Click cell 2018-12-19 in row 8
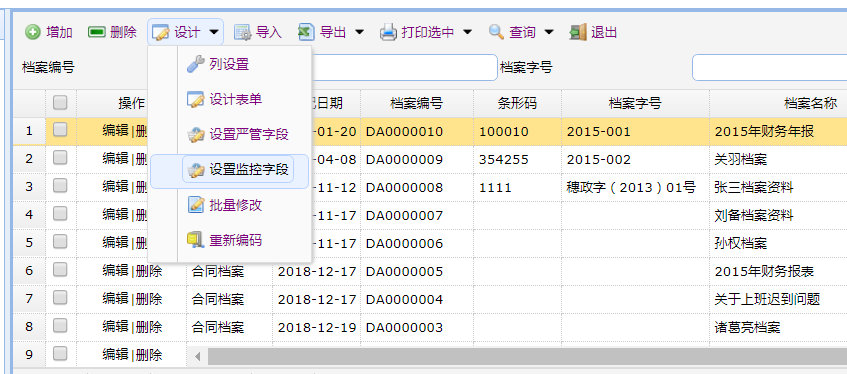 tap(317, 327)
